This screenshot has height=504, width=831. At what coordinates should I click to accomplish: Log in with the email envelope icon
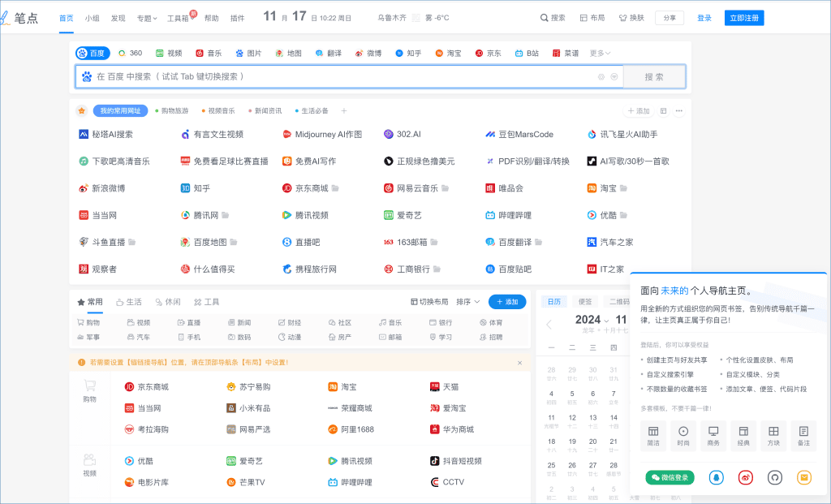pyautogui.click(x=804, y=477)
